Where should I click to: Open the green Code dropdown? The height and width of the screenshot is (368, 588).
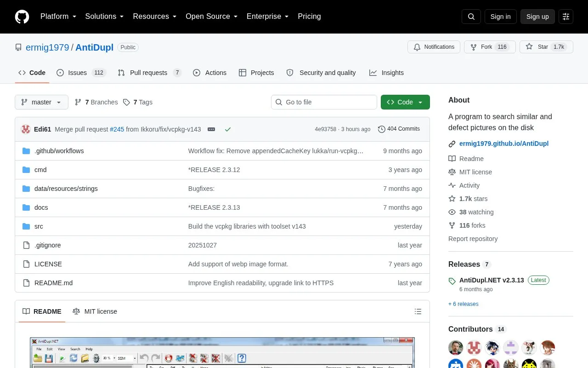[x=405, y=102]
